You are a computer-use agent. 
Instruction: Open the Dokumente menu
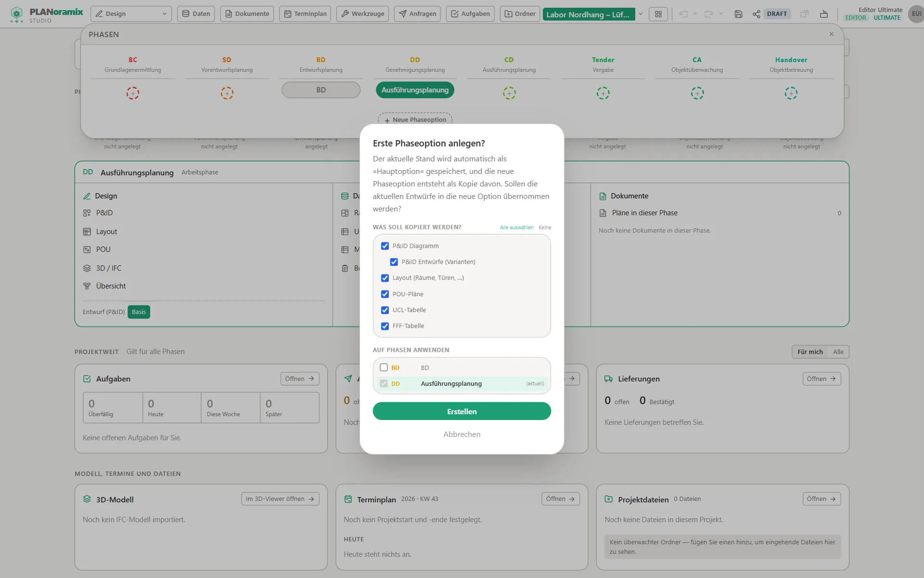click(x=247, y=14)
